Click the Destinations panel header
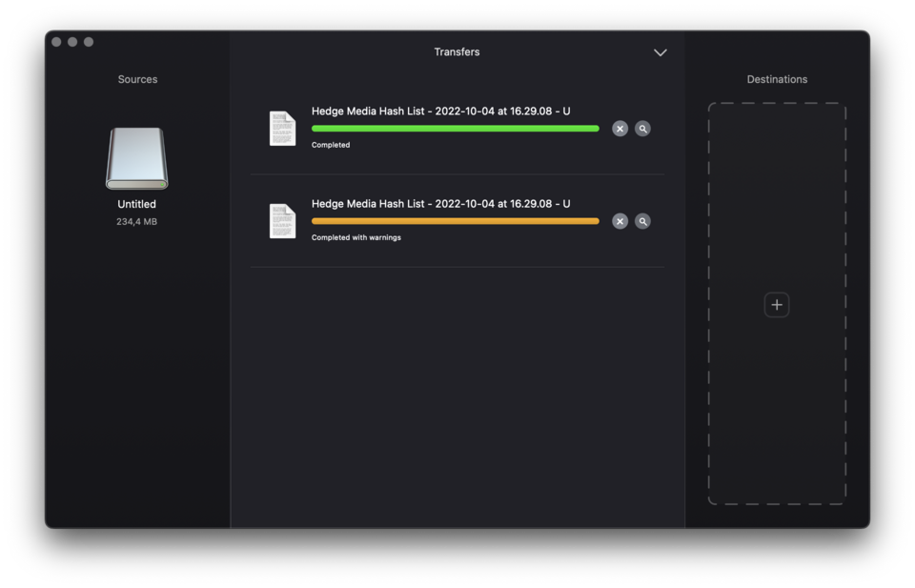The width and height of the screenshot is (915, 588). click(x=776, y=79)
